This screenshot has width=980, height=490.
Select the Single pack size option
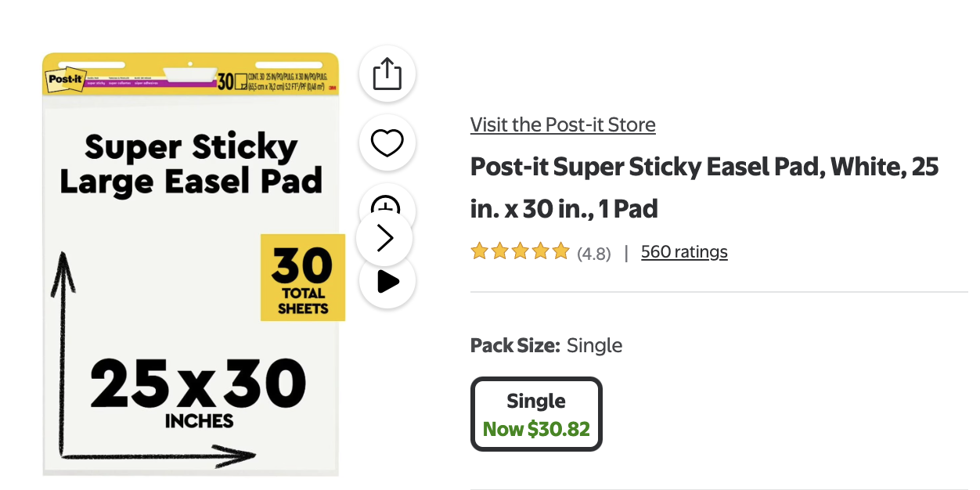[x=536, y=414]
